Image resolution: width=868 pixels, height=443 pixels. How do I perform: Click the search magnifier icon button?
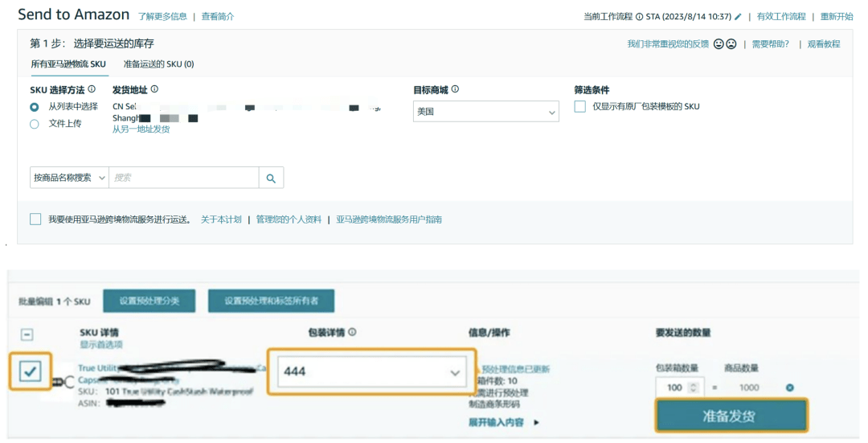pos(271,178)
